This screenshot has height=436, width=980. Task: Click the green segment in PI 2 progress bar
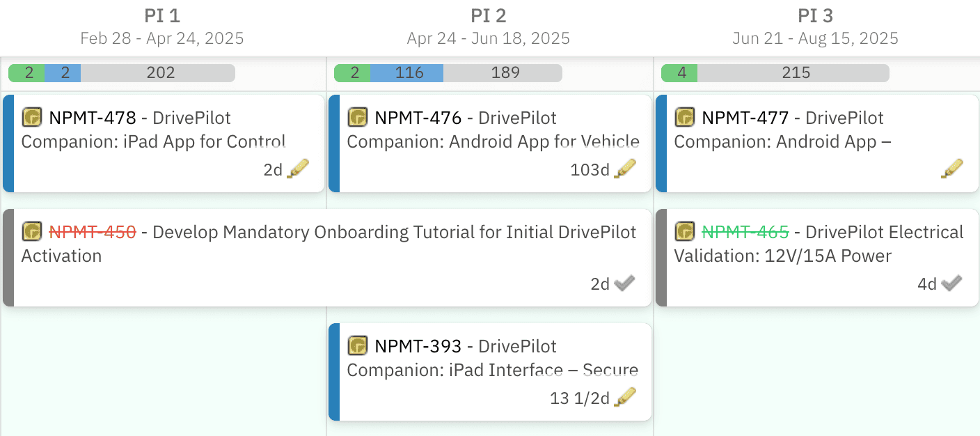point(352,72)
